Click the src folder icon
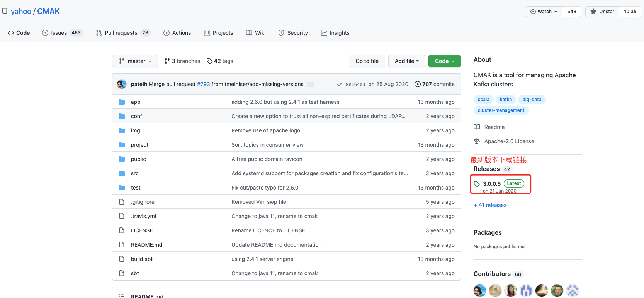 (x=122, y=173)
